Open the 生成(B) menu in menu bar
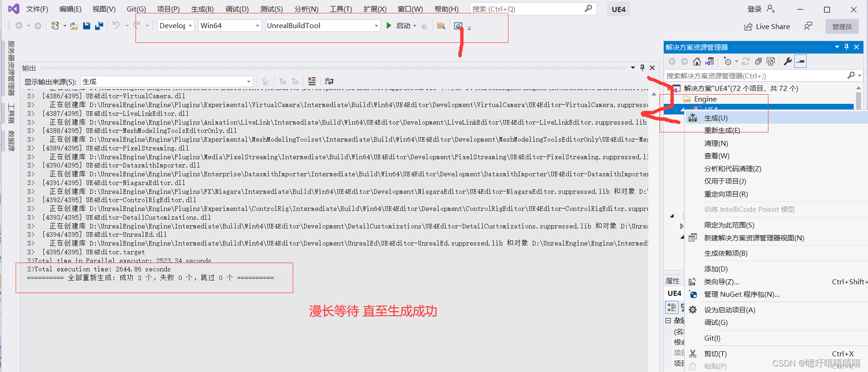Screen dimensions: 868x372 (x=202, y=9)
